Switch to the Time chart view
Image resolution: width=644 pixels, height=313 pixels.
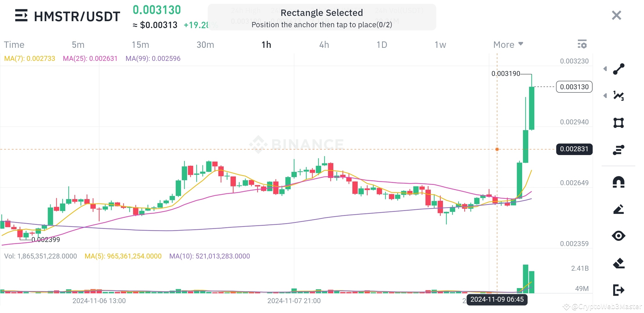pyautogui.click(x=14, y=45)
